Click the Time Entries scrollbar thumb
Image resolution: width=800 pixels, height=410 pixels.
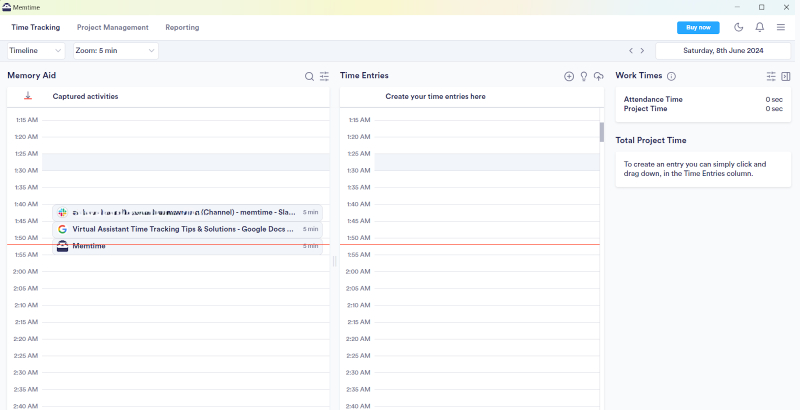602,132
